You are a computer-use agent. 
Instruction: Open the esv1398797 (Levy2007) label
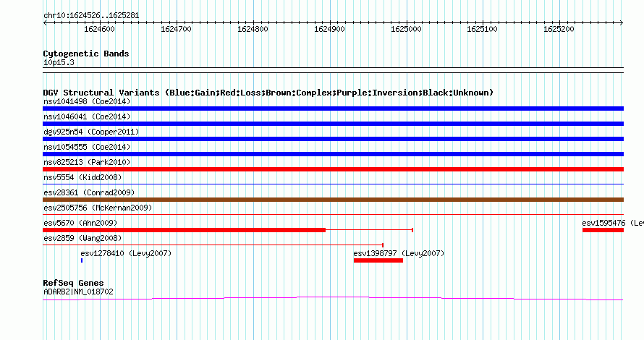(x=399, y=253)
